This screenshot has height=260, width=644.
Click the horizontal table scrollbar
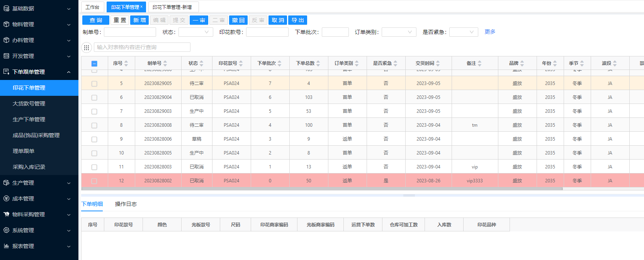321,189
